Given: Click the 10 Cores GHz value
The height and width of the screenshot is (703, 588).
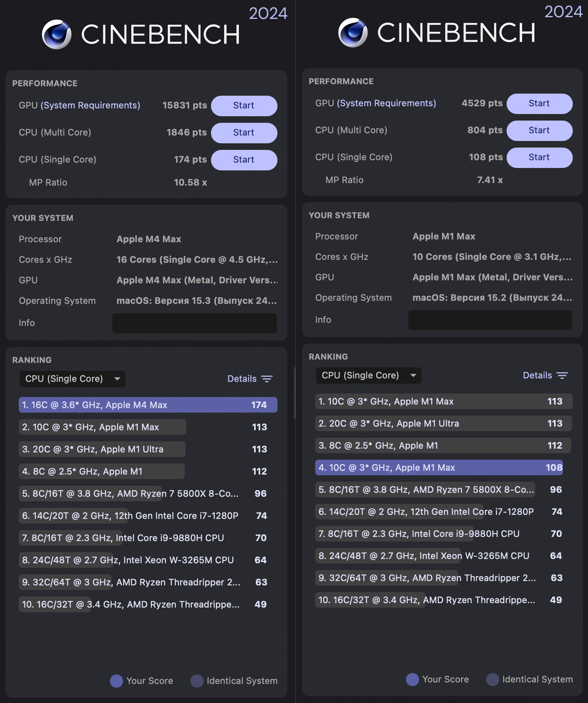Looking at the screenshot, I should [x=492, y=257].
